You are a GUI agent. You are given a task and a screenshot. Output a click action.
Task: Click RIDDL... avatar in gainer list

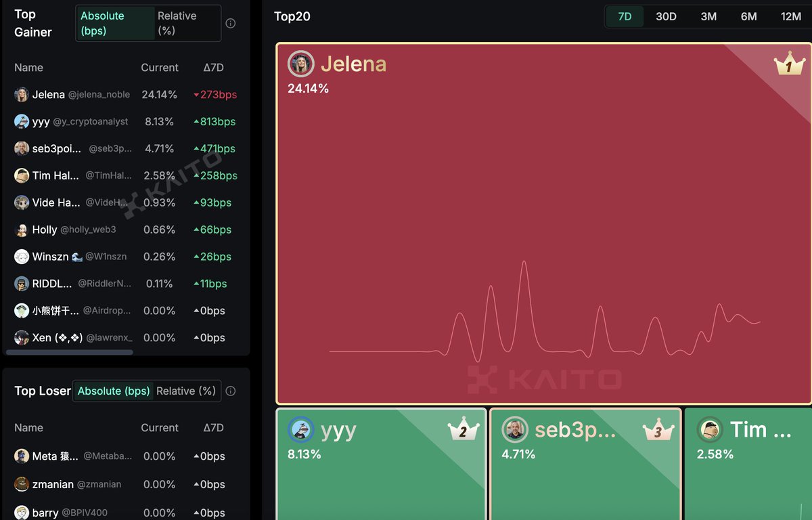click(x=22, y=284)
